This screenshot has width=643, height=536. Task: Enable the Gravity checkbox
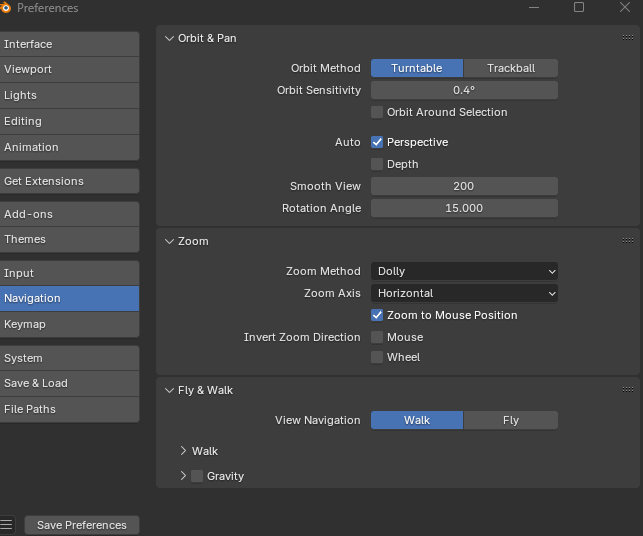coord(197,476)
